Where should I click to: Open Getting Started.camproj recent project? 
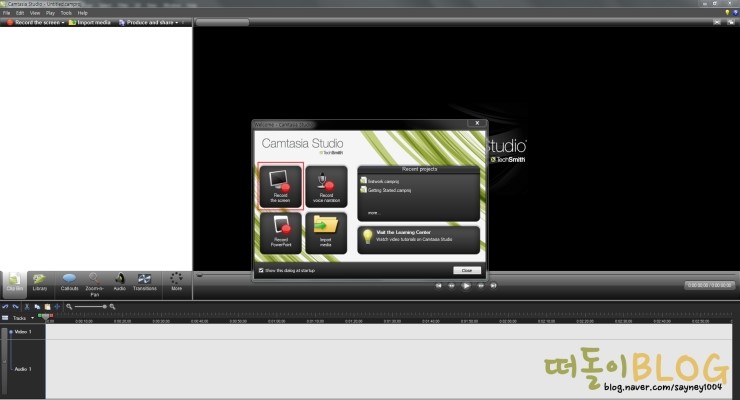(386, 190)
